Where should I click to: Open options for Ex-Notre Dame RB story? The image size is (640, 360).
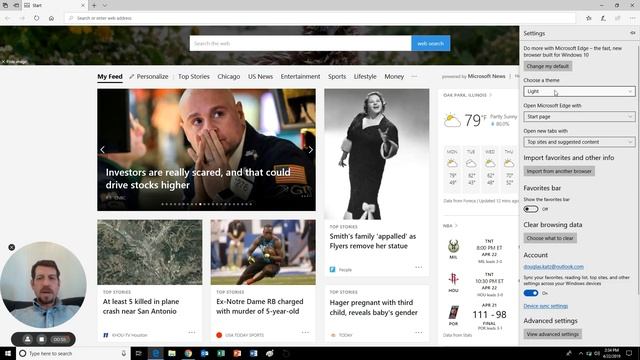pyautogui.click(x=305, y=332)
